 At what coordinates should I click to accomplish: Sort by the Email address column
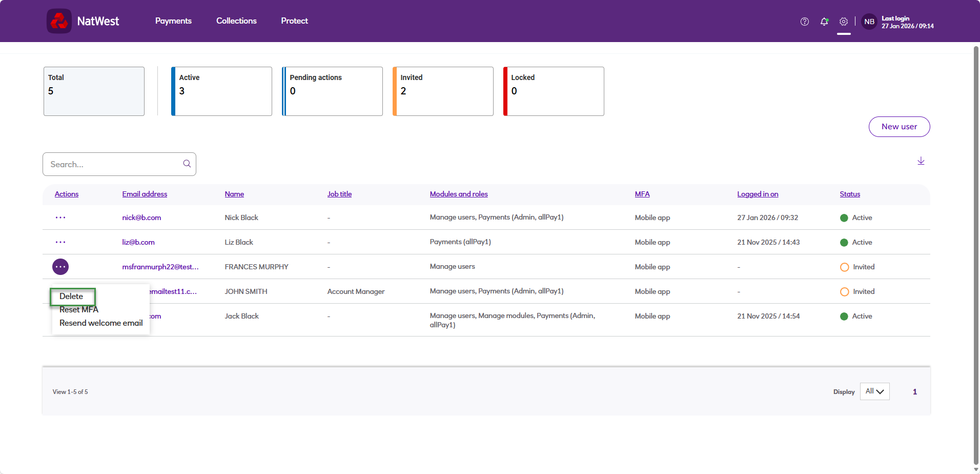[145, 194]
